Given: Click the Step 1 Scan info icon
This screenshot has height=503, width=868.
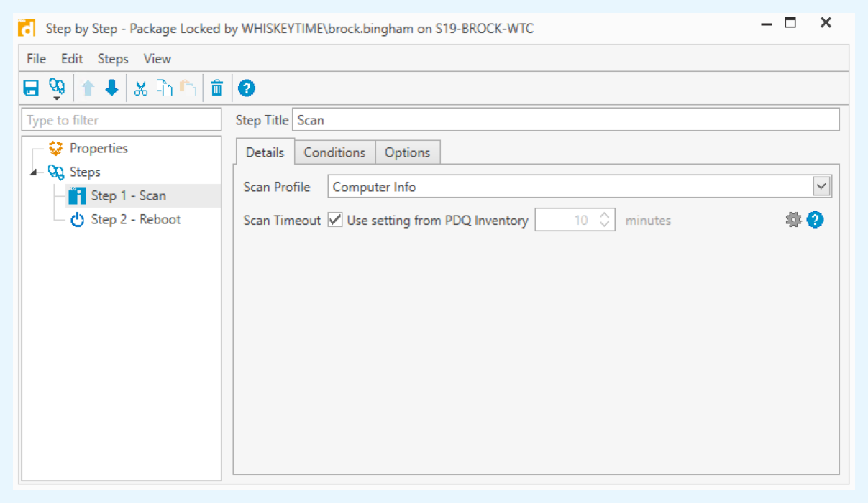Looking at the screenshot, I should [x=77, y=196].
